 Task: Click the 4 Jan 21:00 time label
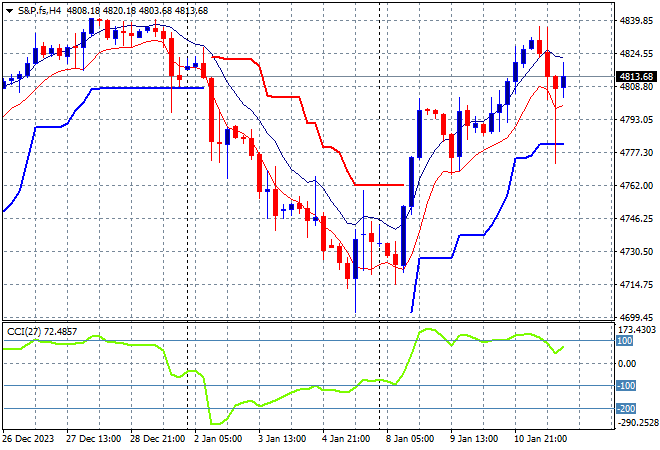[x=347, y=438]
